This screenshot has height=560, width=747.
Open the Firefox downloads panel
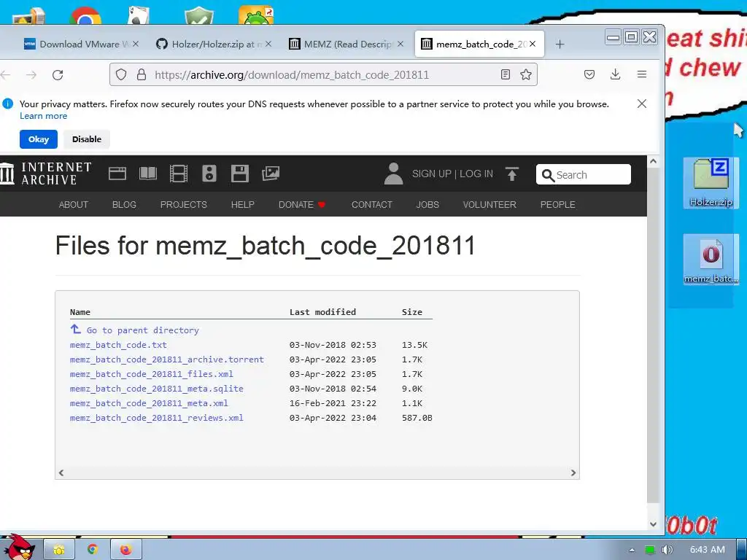pyautogui.click(x=616, y=74)
